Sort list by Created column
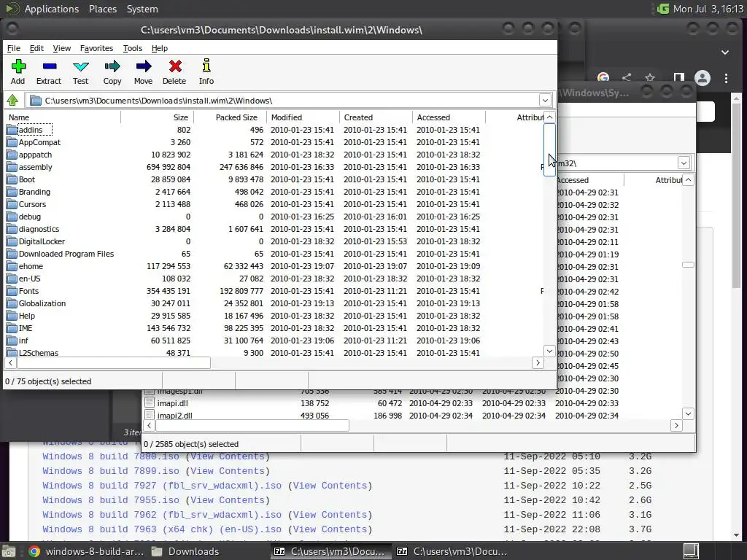The width and height of the screenshot is (747, 560). coord(376,117)
